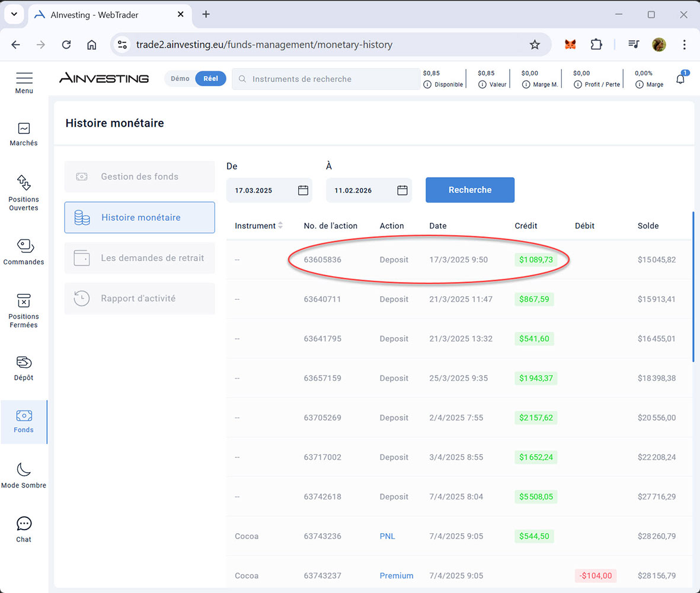
Task: Open the À end date calendar picker
Action: (402, 190)
